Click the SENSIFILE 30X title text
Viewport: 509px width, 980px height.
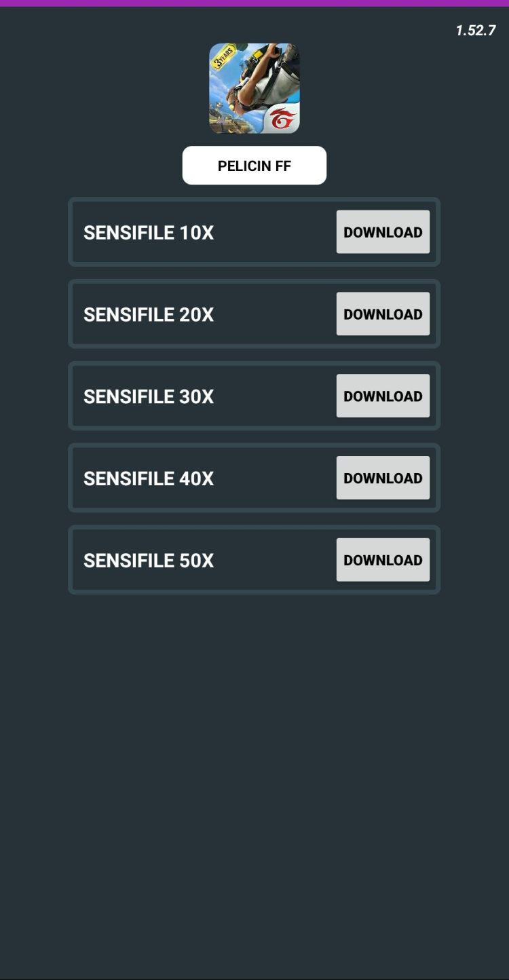(x=149, y=397)
